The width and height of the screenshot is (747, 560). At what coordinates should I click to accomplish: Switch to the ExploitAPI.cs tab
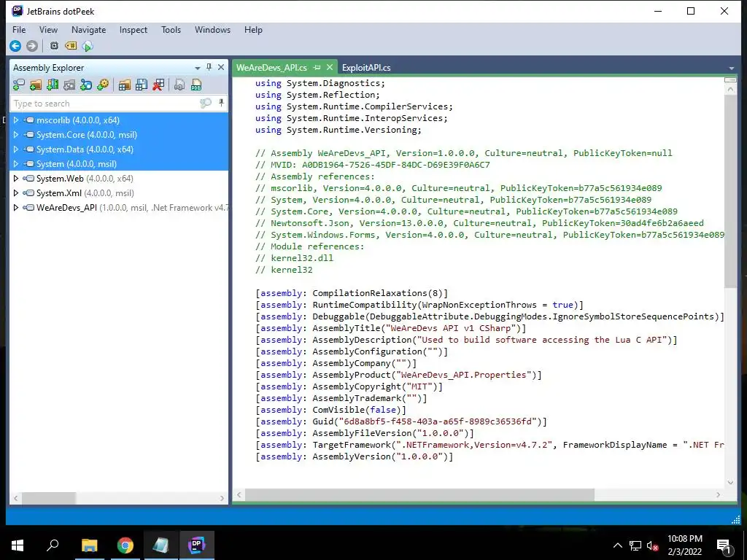point(366,68)
